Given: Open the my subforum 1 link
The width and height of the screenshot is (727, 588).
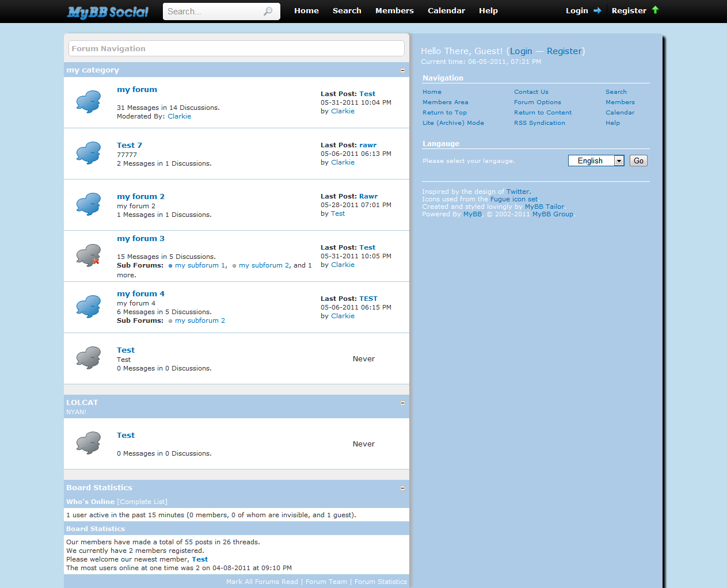Looking at the screenshot, I should pyautogui.click(x=200, y=265).
